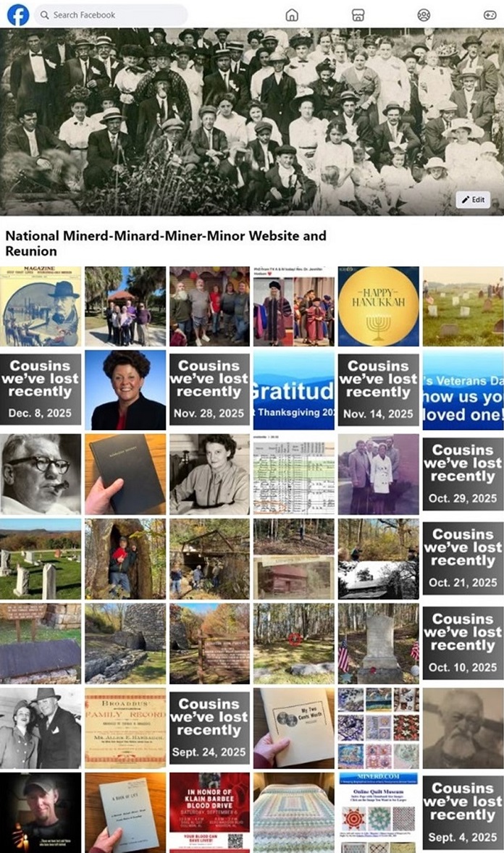Open Cousins we've lost recently Oct. 29, 2025
This screenshot has width=504, height=853.
(463, 474)
